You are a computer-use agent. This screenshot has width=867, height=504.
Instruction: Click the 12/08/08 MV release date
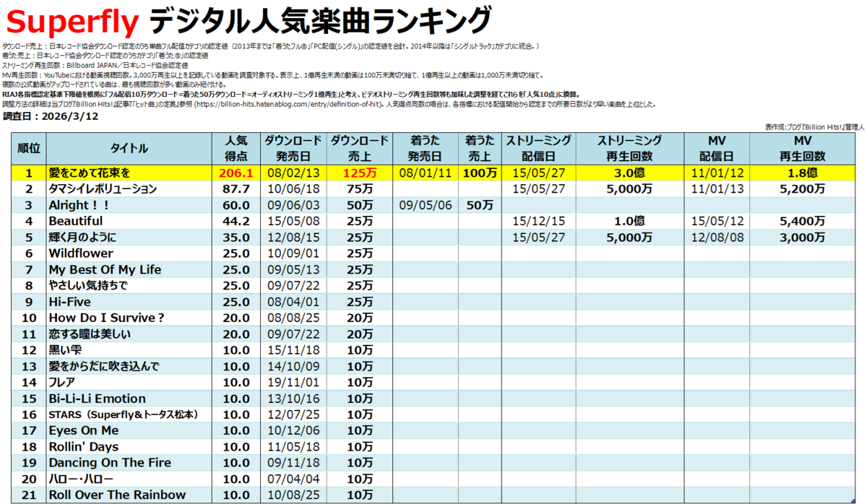point(717,237)
